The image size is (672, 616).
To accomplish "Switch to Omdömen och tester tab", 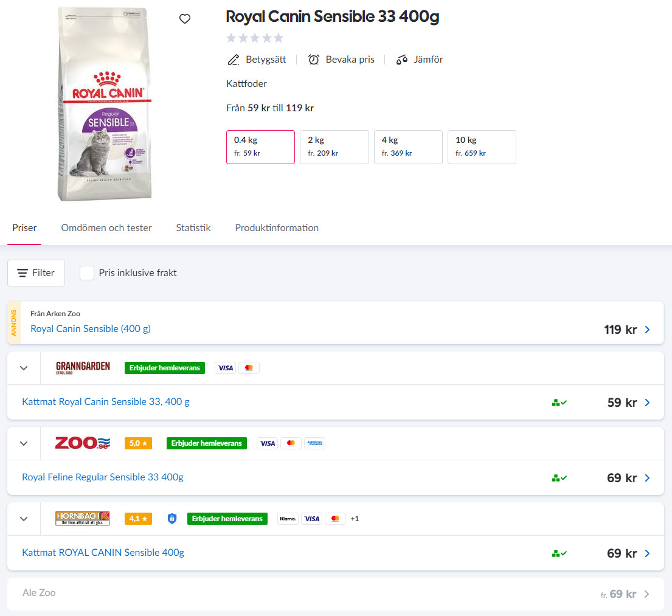I will pyautogui.click(x=106, y=228).
